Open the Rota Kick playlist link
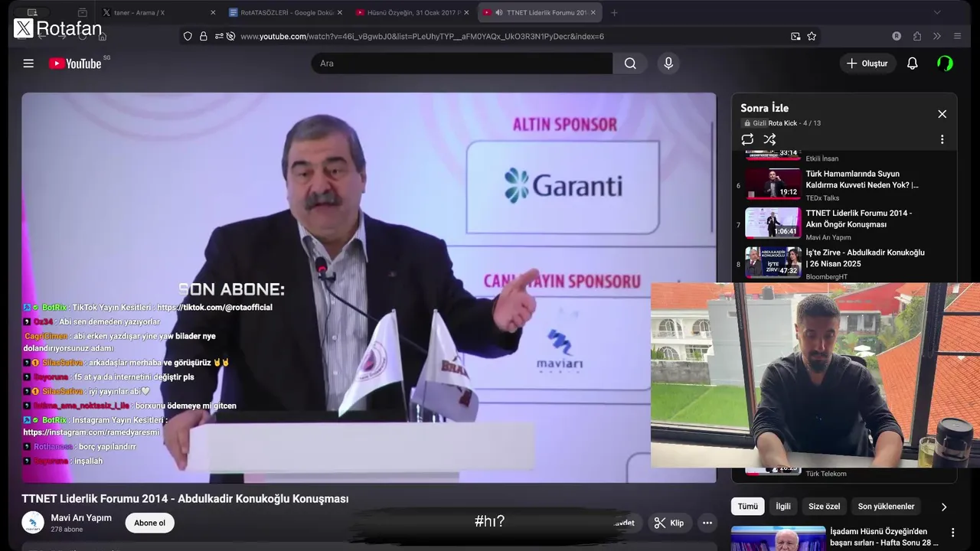The height and width of the screenshot is (551, 980). [x=782, y=123]
